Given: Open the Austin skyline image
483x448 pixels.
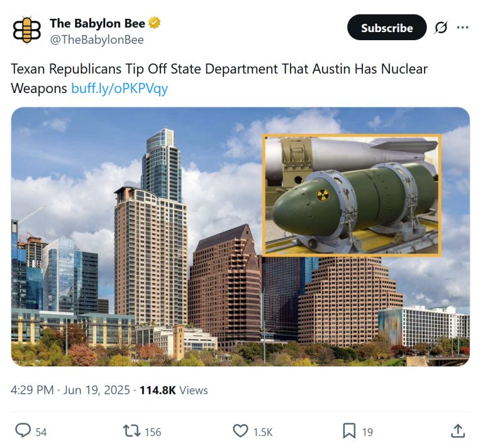Looking at the screenshot, I should tap(241, 237).
